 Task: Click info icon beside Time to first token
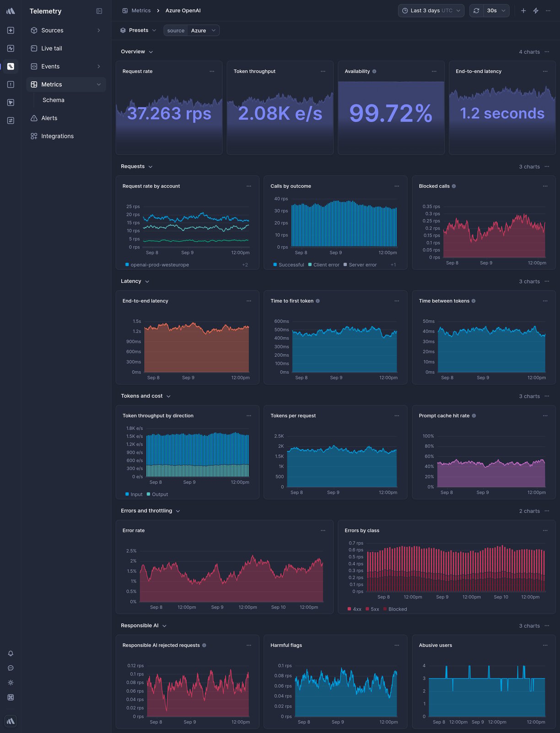(x=318, y=301)
